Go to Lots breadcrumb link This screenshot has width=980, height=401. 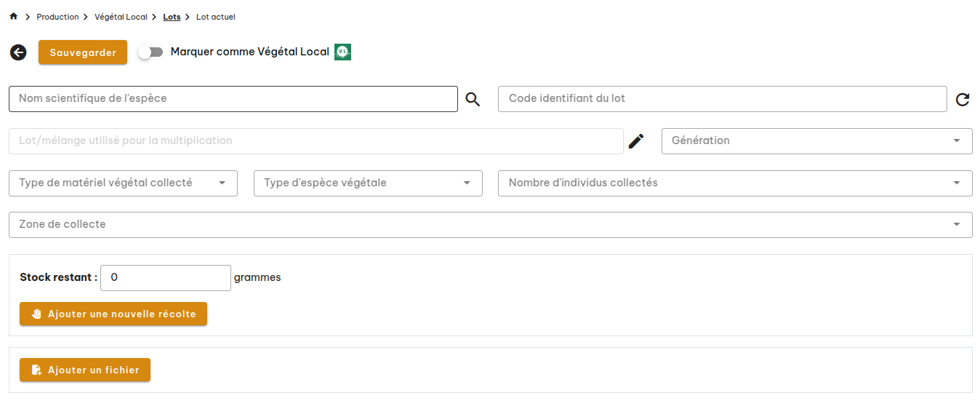click(172, 17)
